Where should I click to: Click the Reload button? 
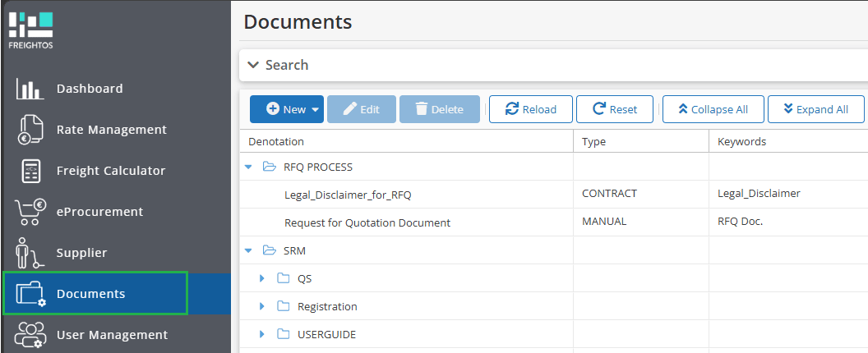click(531, 109)
